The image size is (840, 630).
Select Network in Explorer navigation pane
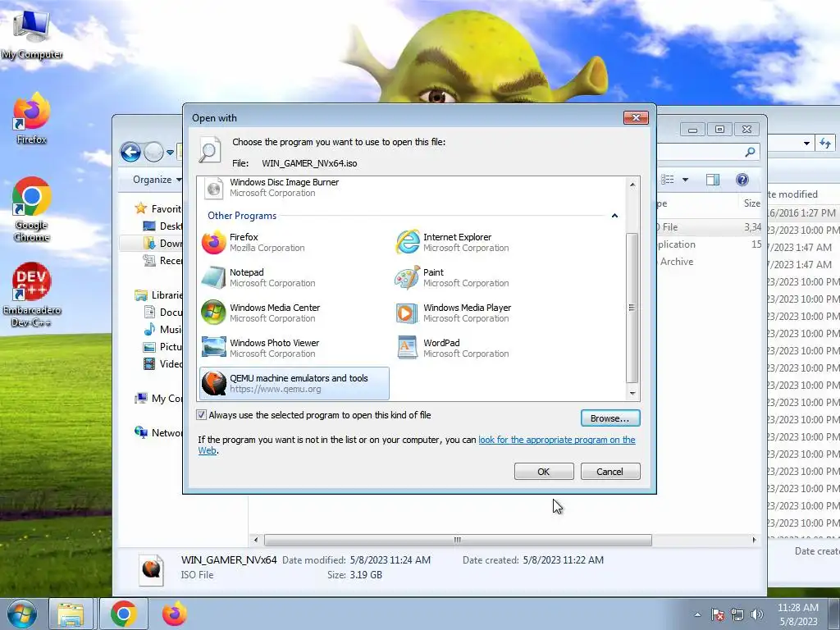(x=158, y=433)
